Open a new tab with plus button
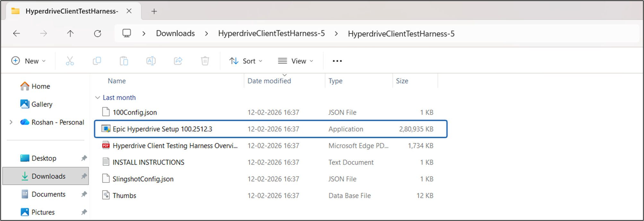Image resolution: width=644 pixels, height=221 pixels. pyautogui.click(x=154, y=11)
